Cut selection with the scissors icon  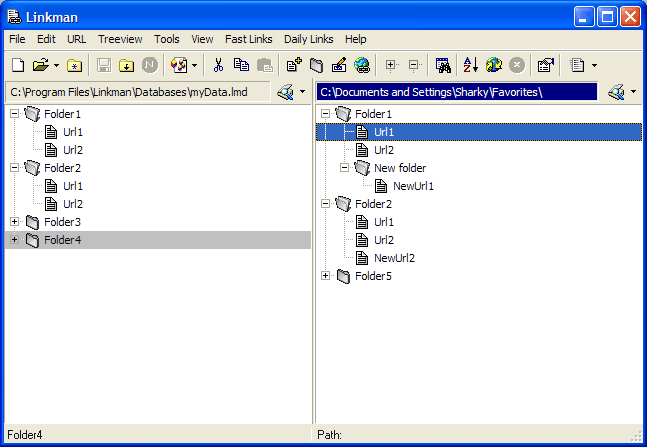(218, 65)
